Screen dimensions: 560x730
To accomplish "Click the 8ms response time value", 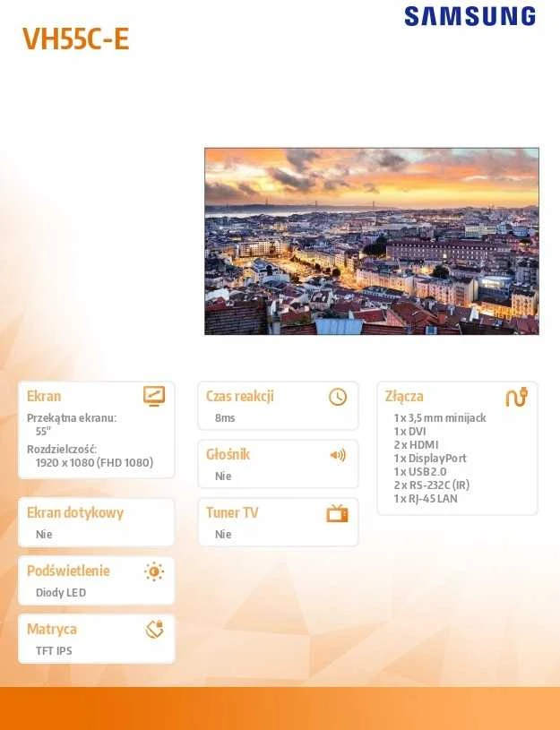I will point(225,418).
